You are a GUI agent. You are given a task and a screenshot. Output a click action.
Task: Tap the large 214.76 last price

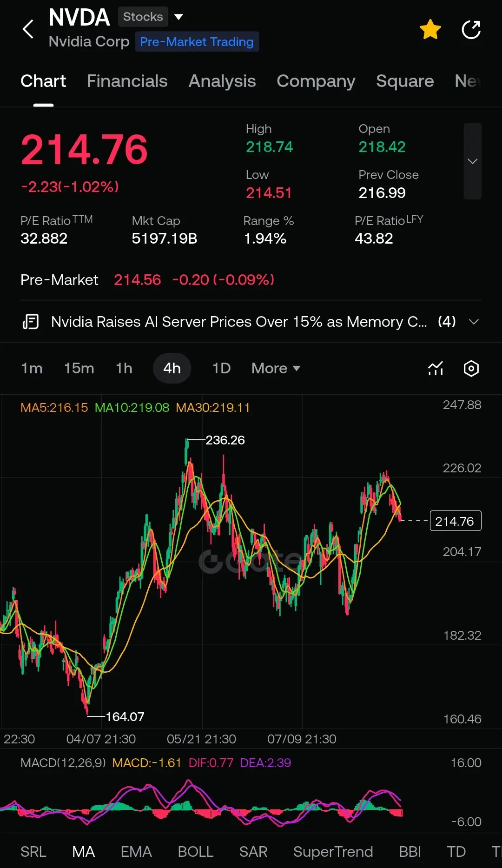(x=84, y=150)
